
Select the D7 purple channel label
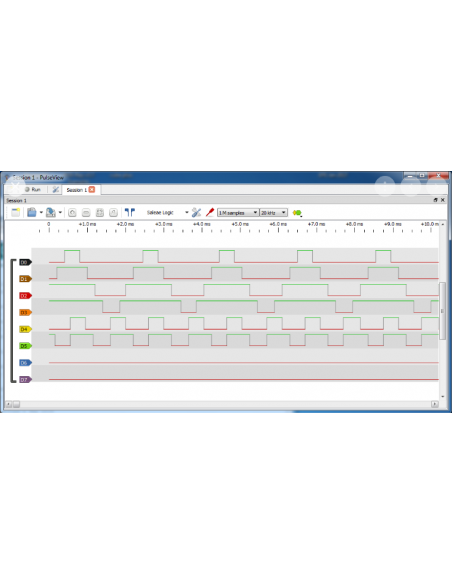coord(25,380)
